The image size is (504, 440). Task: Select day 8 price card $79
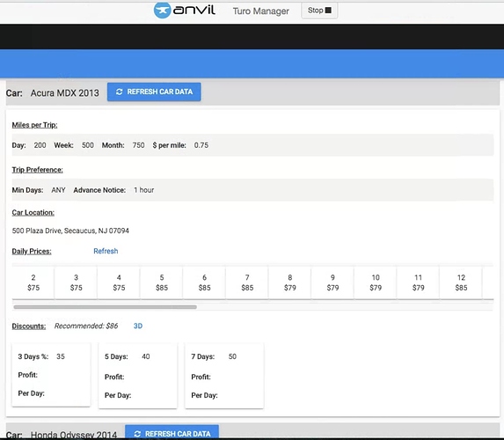[290, 282]
